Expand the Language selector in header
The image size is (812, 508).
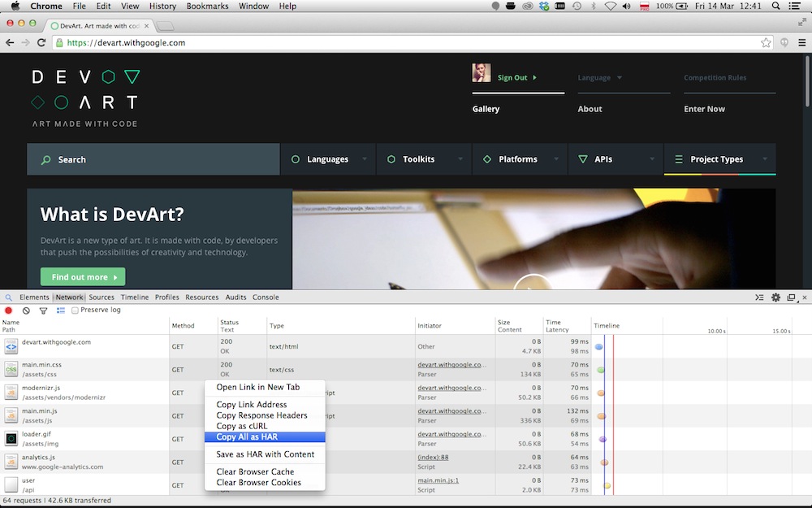pyautogui.click(x=600, y=78)
